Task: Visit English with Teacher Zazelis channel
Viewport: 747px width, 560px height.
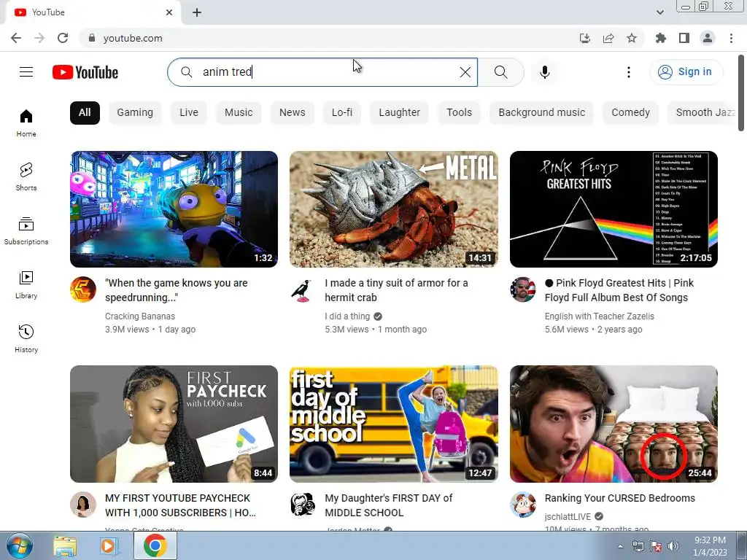Action: (600, 316)
